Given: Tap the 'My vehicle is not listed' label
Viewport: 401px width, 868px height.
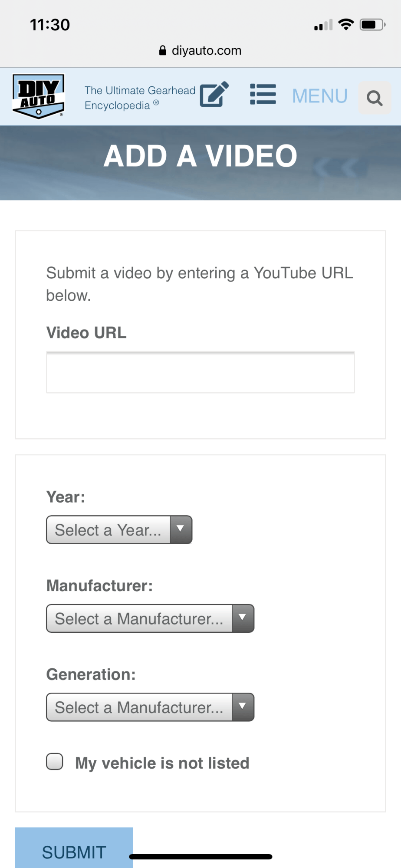Looking at the screenshot, I should click(x=162, y=763).
